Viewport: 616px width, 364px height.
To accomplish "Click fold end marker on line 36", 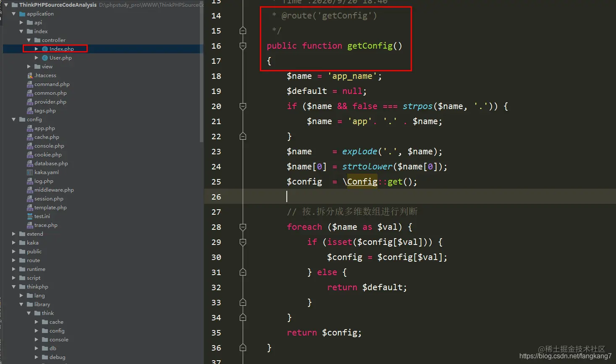I will coord(243,348).
